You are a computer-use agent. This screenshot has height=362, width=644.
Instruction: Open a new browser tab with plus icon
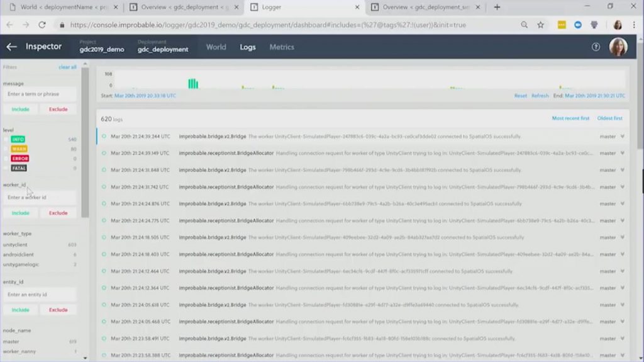point(497,7)
